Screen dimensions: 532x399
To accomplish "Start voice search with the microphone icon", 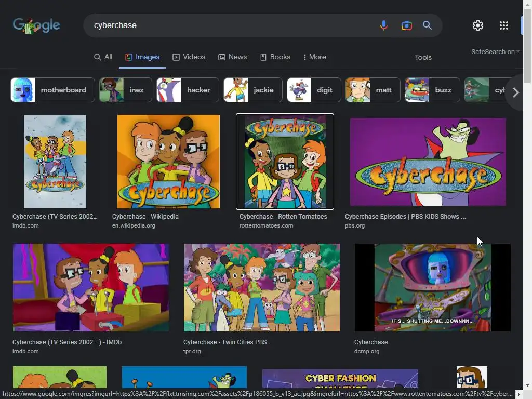I will 384,25.
